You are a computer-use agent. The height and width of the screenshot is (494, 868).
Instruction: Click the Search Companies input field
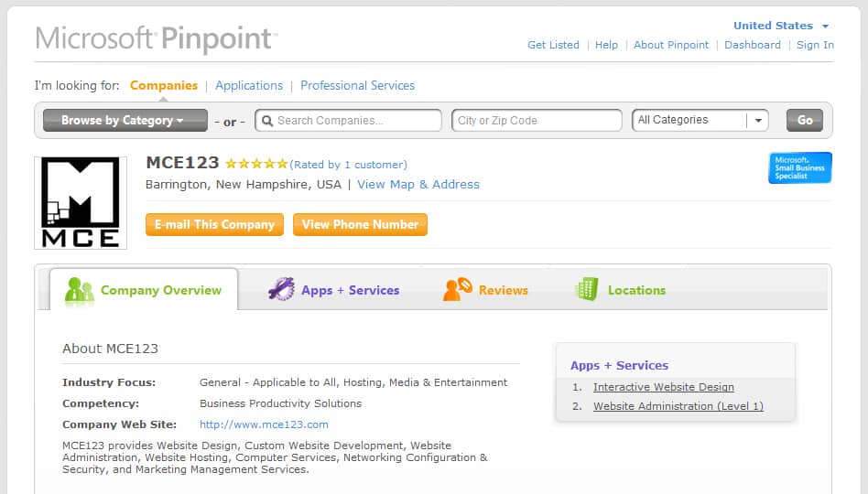[348, 120]
